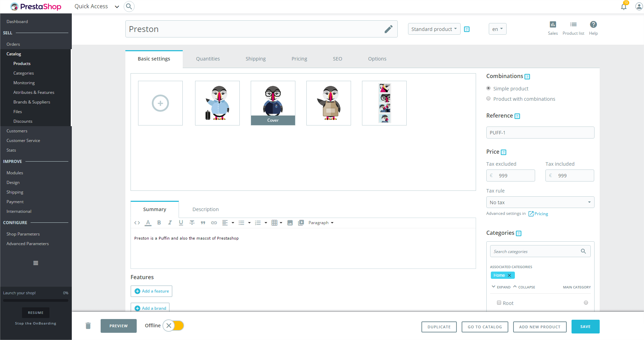Switch to the Options tab
The image size is (644, 340).
[377, 59]
